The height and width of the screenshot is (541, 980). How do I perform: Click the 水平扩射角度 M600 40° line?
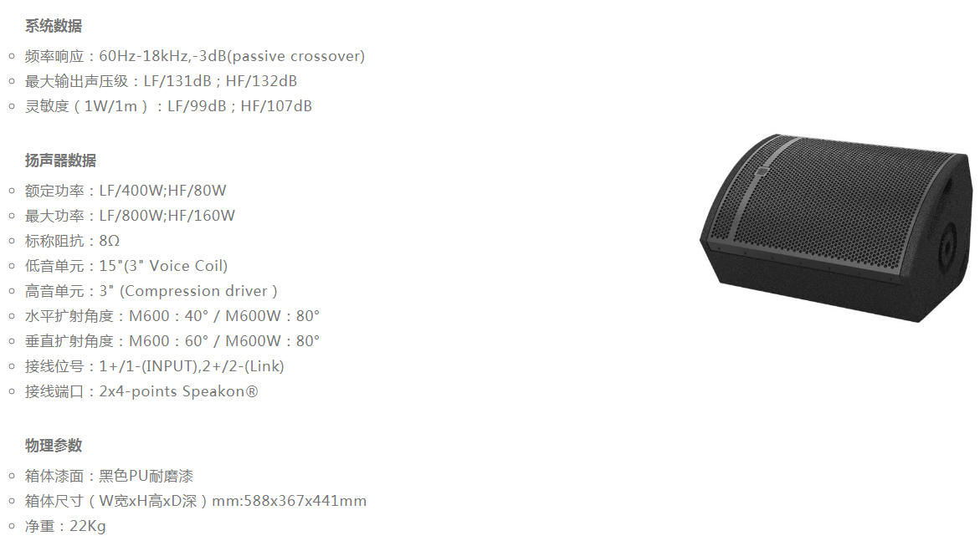[172, 316]
